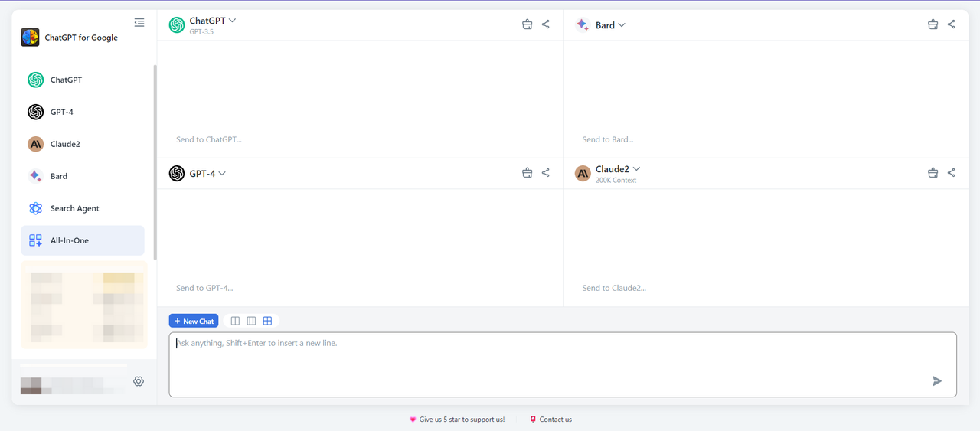
Task: Clear conversation in the Bard panel
Action: 933,24
